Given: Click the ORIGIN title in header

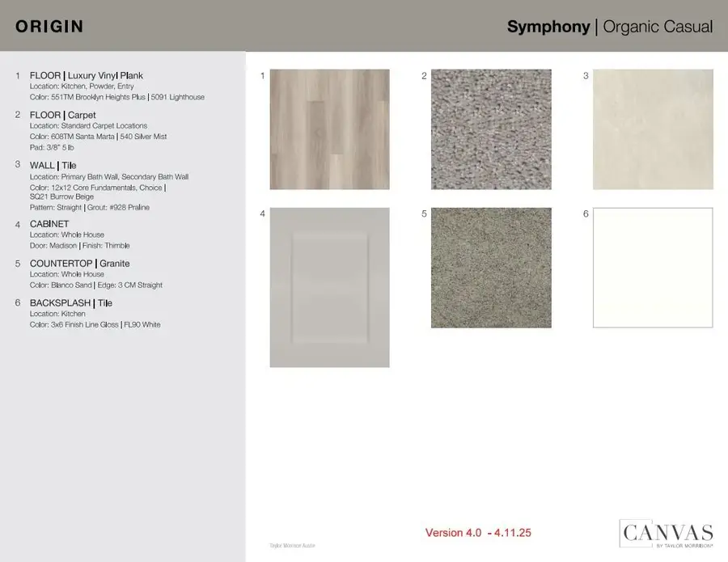Looking at the screenshot, I should click(49, 27).
